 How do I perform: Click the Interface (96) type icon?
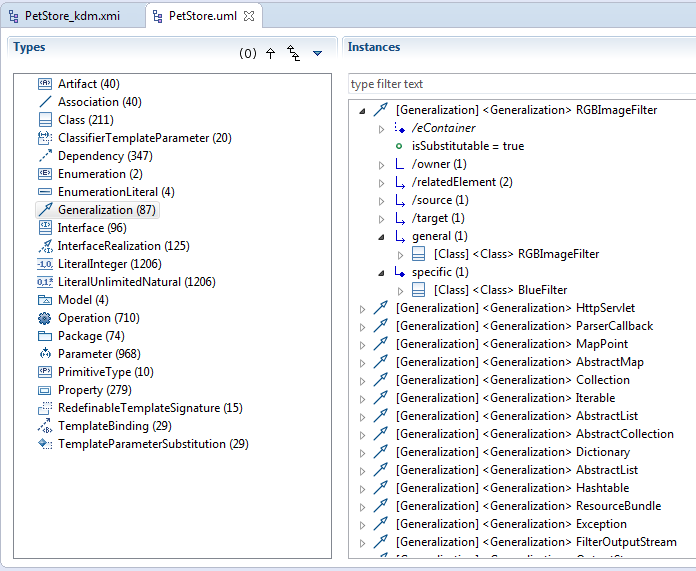(x=45, y=228)
